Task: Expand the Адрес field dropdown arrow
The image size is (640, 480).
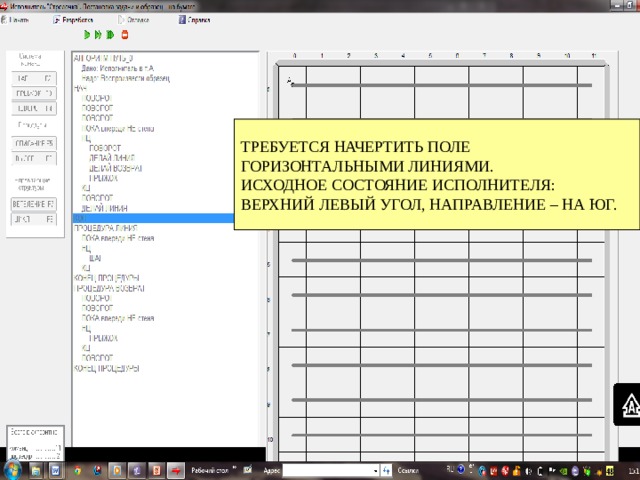Action: 376,471
